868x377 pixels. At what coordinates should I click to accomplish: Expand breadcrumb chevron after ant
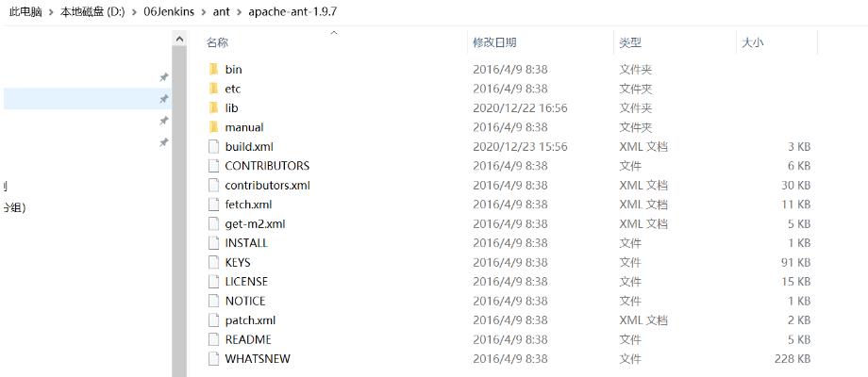239,12
